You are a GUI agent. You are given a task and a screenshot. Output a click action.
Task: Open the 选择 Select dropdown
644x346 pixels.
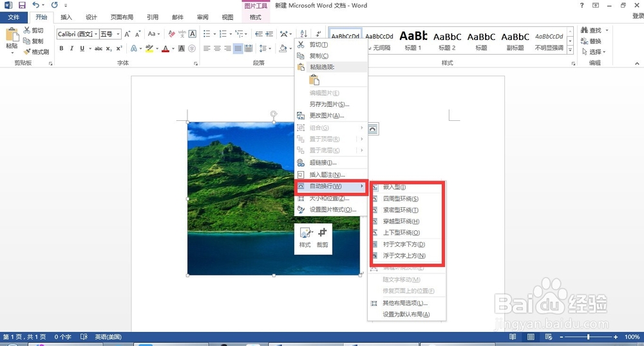[594, 51]
